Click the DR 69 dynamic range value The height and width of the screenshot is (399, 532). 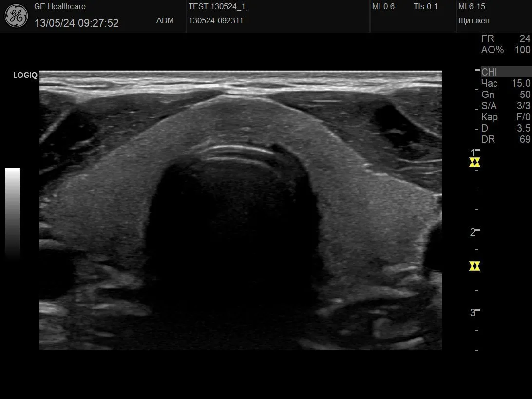505,139
